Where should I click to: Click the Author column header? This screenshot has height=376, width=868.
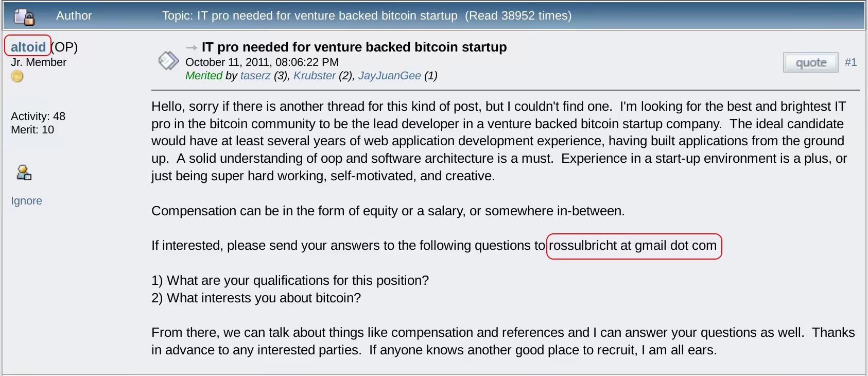click(74, 16)
